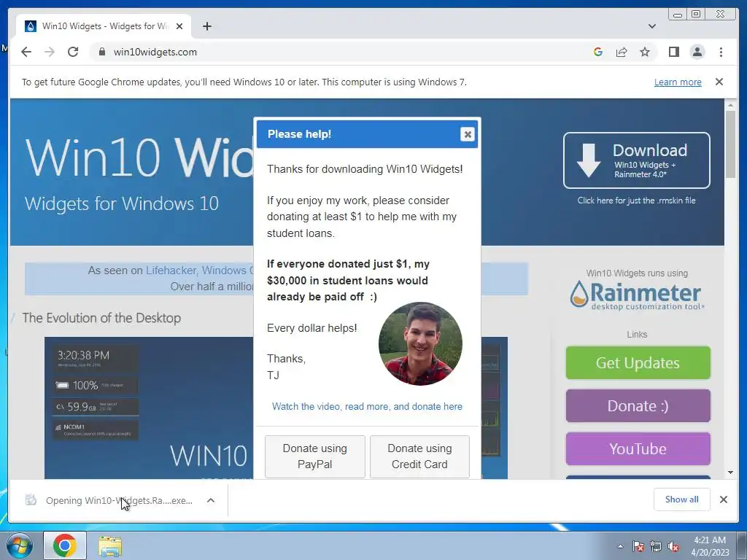Open the Chrome profile avatar
The image size is (747, 560).
[x=697, y=52]
